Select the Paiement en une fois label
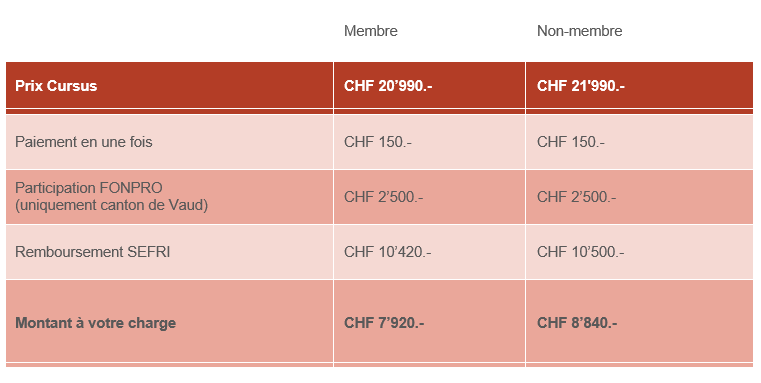The height and width of the screenshot is (383, 761). [83, 142]
